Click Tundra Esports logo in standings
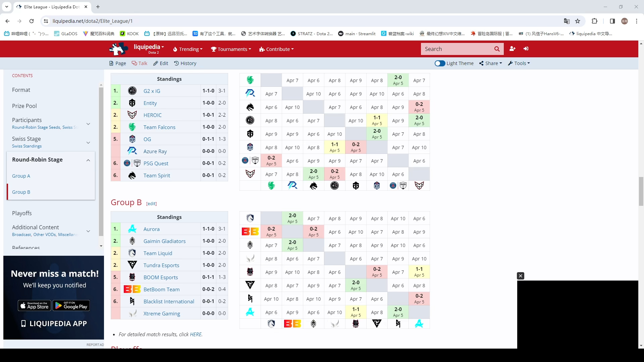 click(x=132, y=265)
